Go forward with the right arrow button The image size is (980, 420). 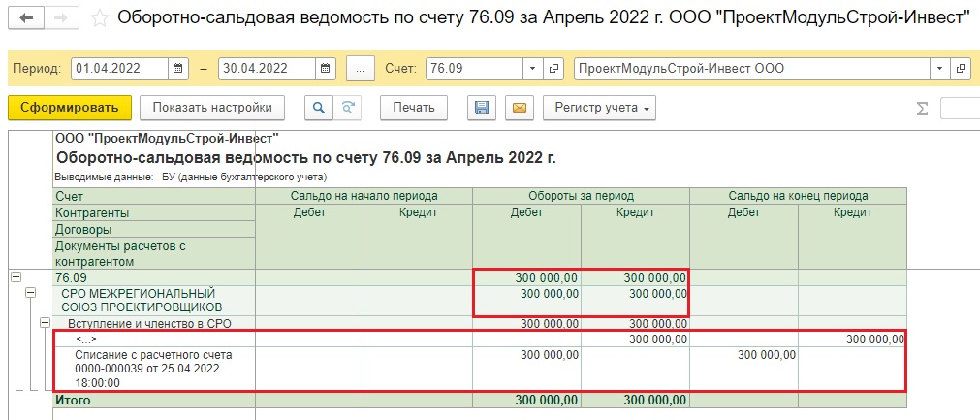pos(61,18)
